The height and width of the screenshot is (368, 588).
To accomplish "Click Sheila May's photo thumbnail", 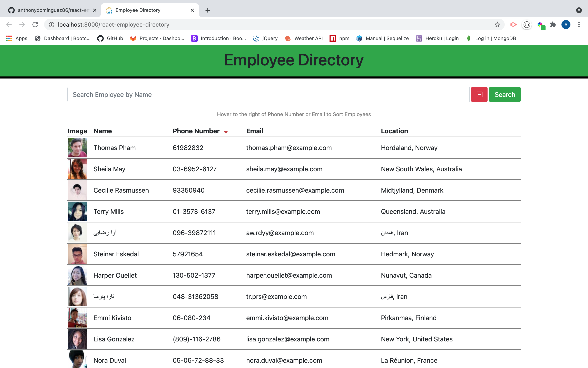I will click(78, 169).
